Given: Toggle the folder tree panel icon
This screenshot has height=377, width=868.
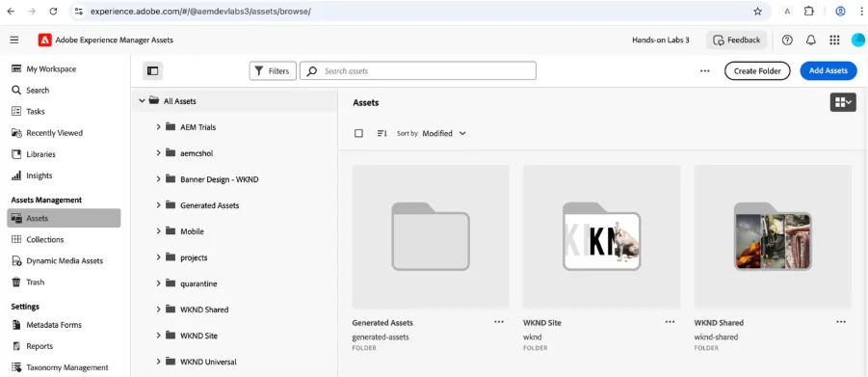Looking at the screenshot, I should (x=153, y=71).
